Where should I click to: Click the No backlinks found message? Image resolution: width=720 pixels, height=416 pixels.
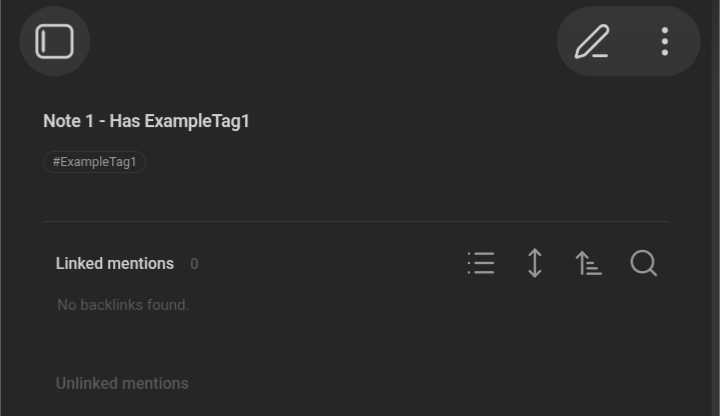[x=123, y=304]
